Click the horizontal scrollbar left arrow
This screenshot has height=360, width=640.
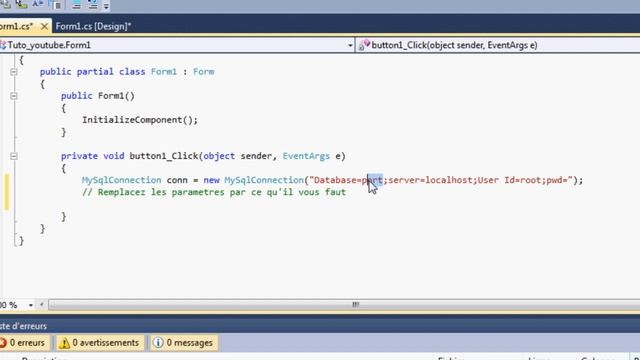point(42,304)
